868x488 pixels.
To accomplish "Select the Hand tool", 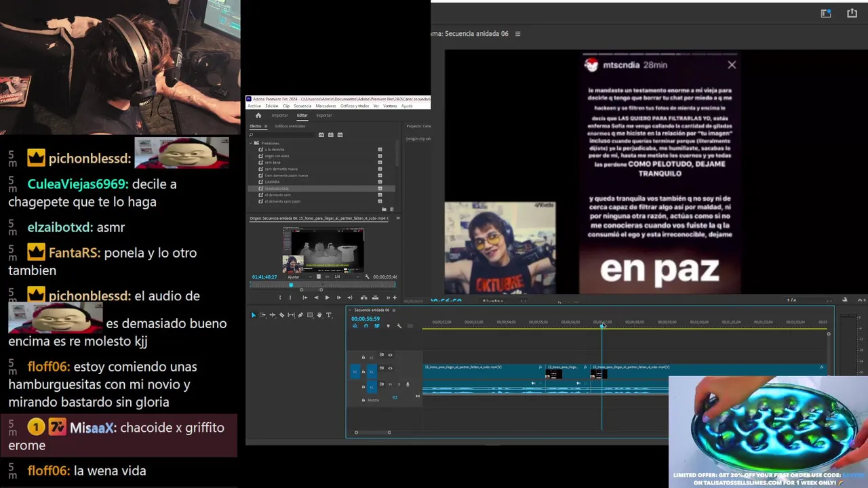I will 319,315.
